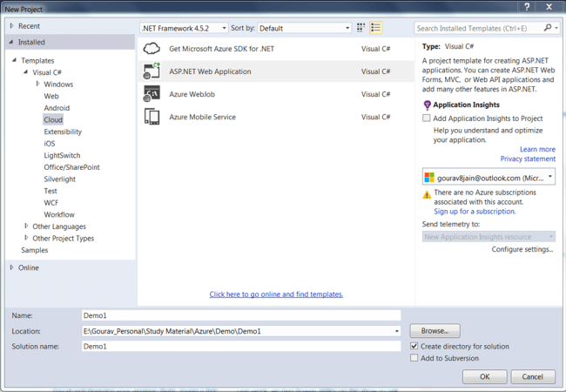
Task: Click the Application Insights lightbulb icon
Action: 427,105
